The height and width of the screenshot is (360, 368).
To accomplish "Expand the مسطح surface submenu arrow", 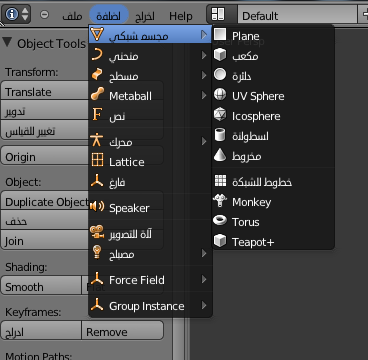I will pos(204,75).
